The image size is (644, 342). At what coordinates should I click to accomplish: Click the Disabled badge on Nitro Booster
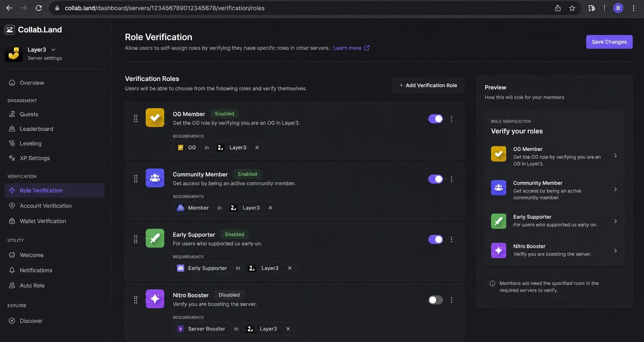229,295
